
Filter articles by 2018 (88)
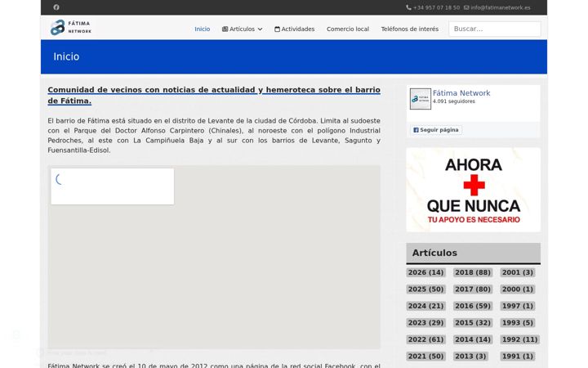[473, 272]
